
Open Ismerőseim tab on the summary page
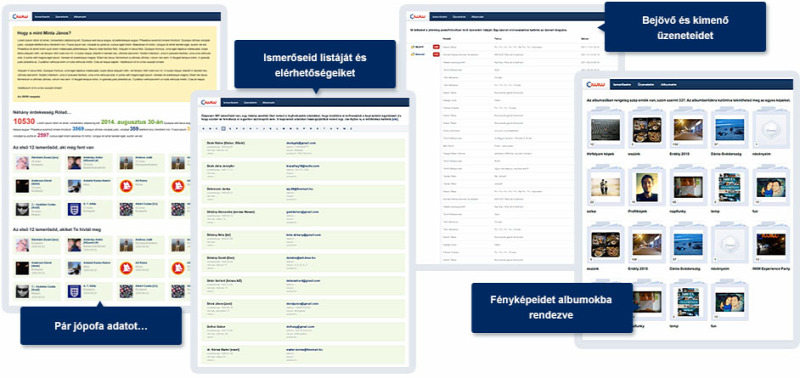[x=42, y=16]
